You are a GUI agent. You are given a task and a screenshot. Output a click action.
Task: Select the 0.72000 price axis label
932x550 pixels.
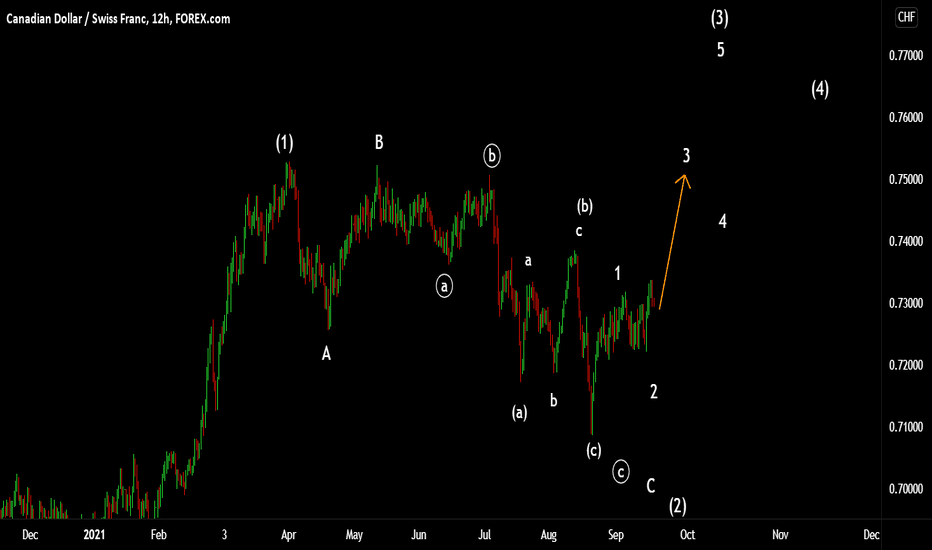pyautogui.click(x=906, y=364)
